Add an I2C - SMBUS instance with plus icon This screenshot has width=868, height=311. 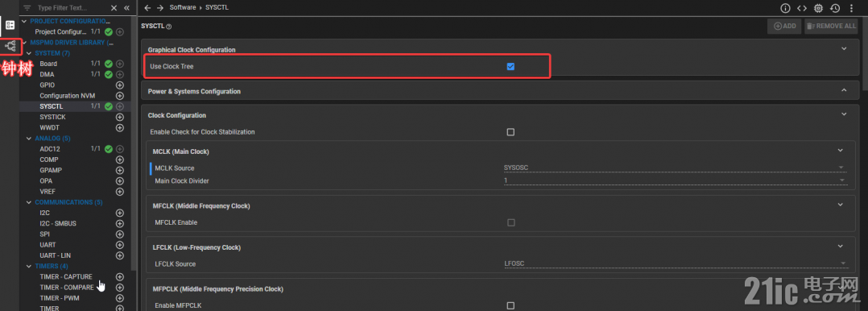click(x=119, y=223)
